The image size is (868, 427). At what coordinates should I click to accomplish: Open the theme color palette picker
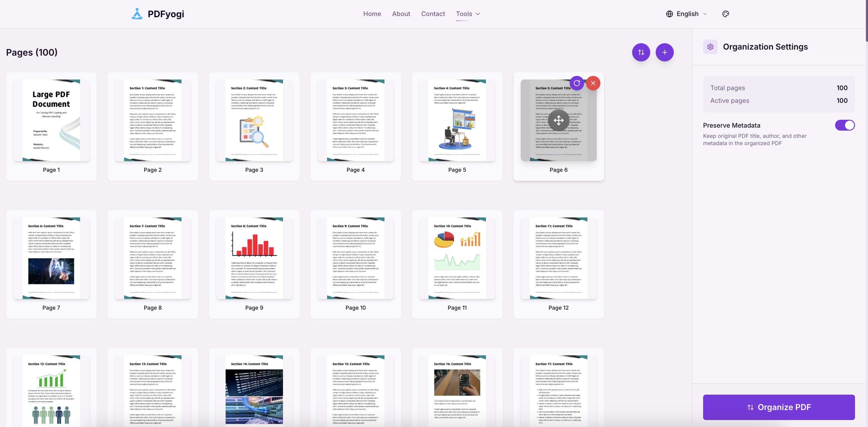(x=725, y=14)
